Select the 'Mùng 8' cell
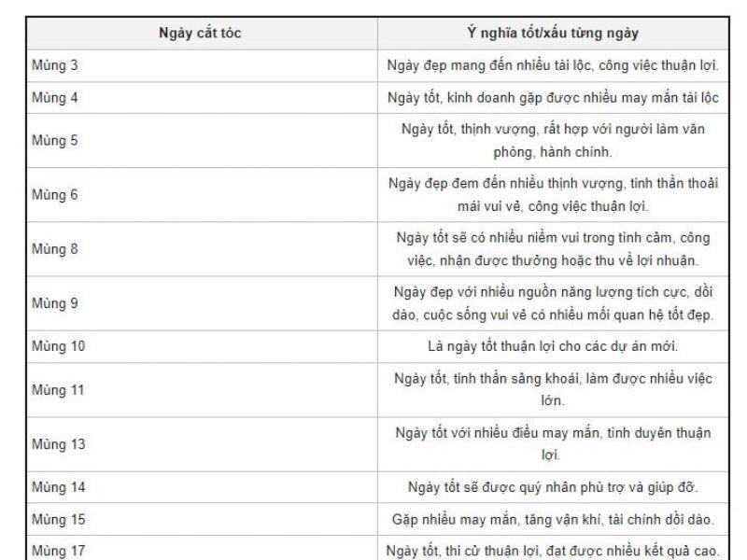 click(203, 249)
